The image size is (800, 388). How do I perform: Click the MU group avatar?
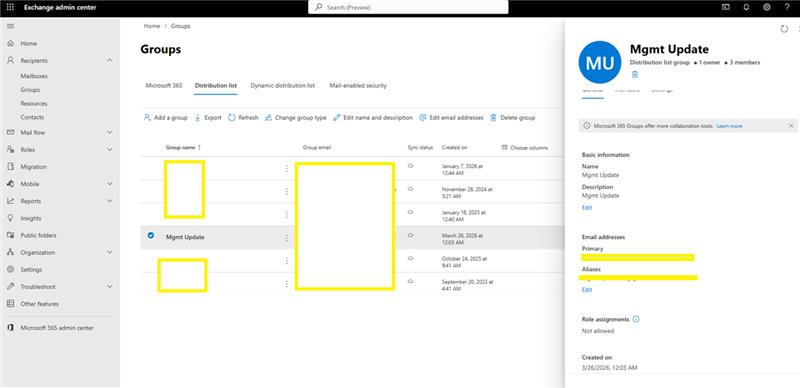(600, 62)
